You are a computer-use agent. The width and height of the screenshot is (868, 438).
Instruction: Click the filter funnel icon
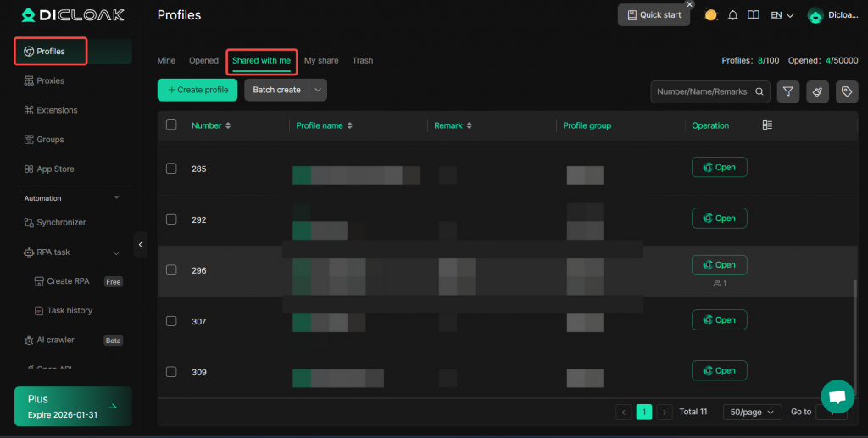click(788, 91)
